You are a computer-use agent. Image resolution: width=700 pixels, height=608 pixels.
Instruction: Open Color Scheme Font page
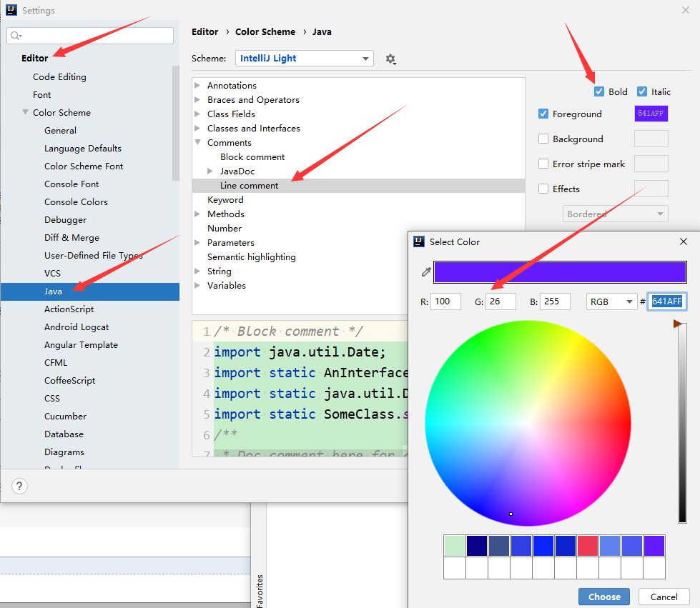[84, 166]
